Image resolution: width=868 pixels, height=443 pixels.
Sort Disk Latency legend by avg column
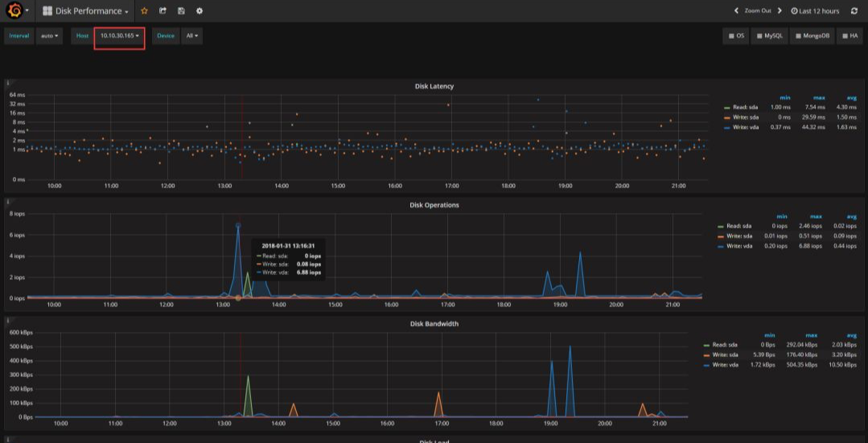pos(852,97)
